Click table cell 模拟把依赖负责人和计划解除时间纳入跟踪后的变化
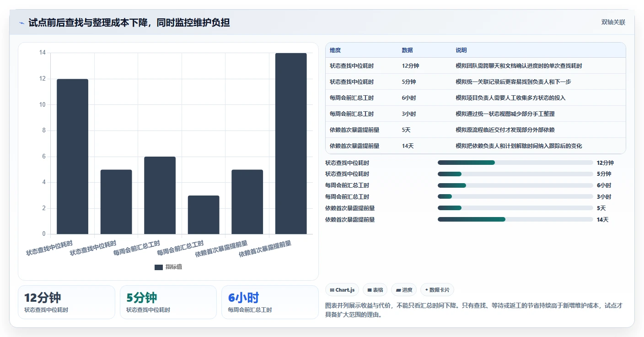 (519, 146)
